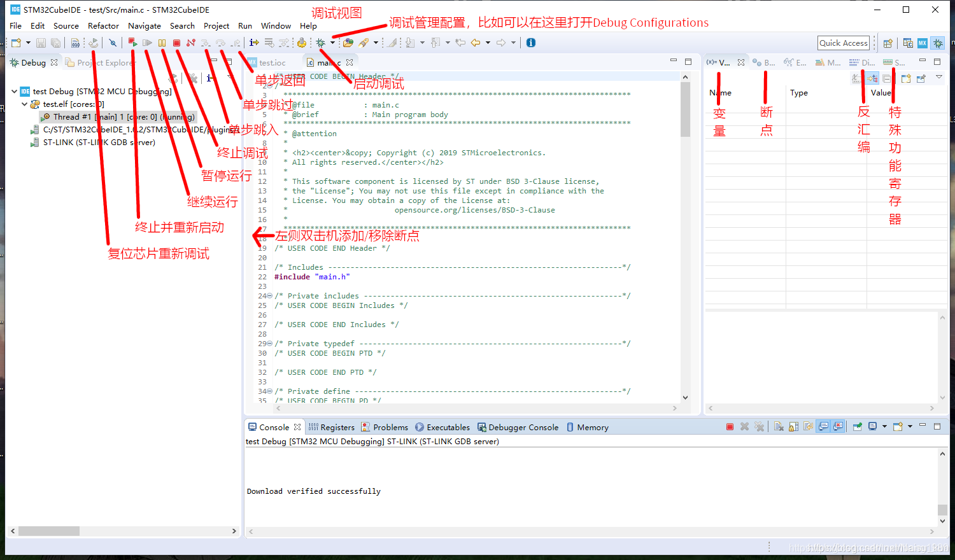The height and width of the screenshot is (560, 955).
Task: Click the Debug view horizontal scrollbar thumb
Action: (x=48, y=531)
